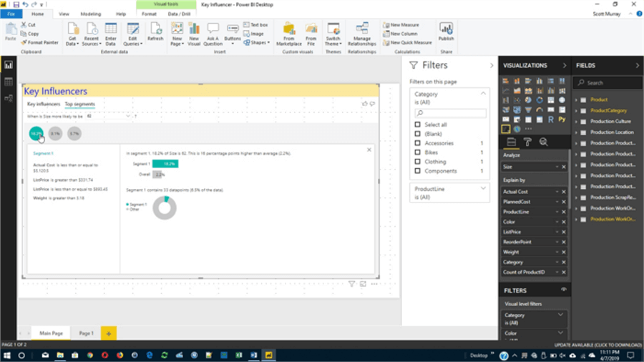Refresh the data

click(x=155, y=32)
